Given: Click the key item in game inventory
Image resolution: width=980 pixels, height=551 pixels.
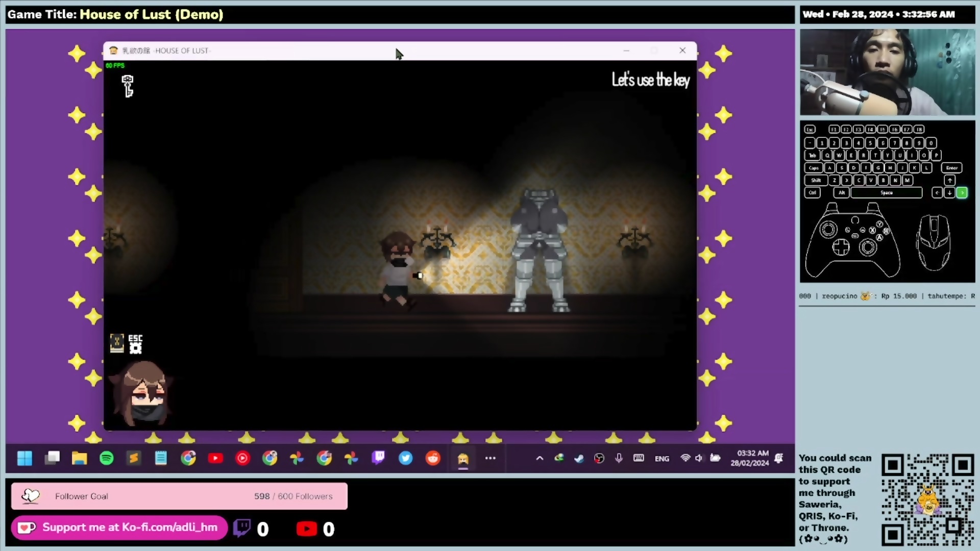Looking at the screenshot, I should [x=128, y=86].
